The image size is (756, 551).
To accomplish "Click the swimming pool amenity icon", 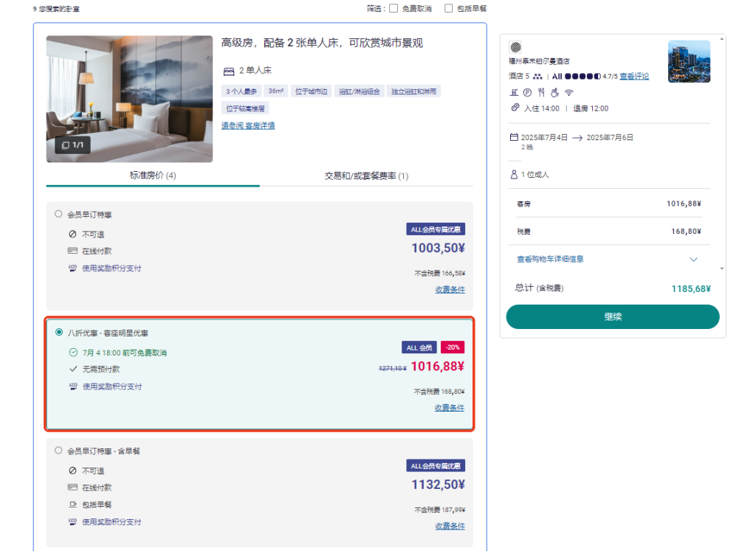I will (515, 92).
